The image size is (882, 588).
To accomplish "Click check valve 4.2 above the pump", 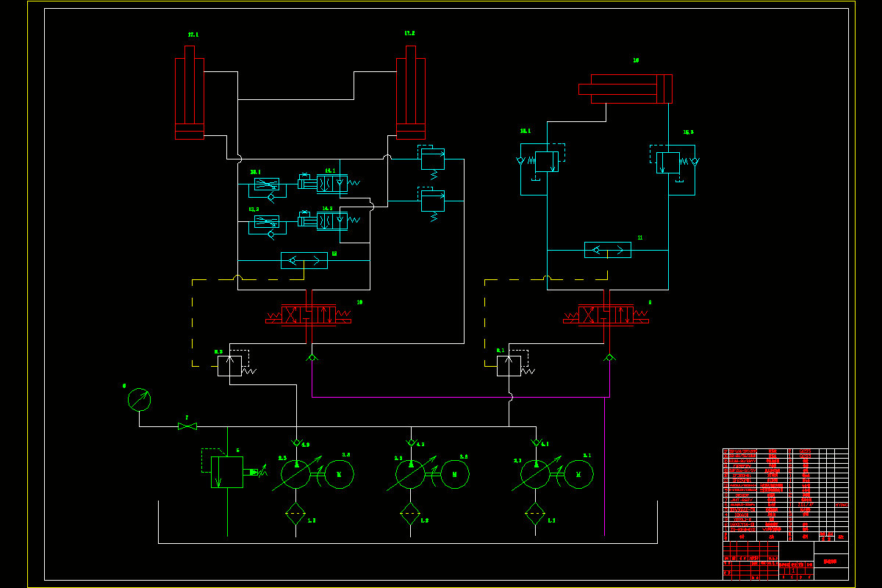I will tap(411, 442).
